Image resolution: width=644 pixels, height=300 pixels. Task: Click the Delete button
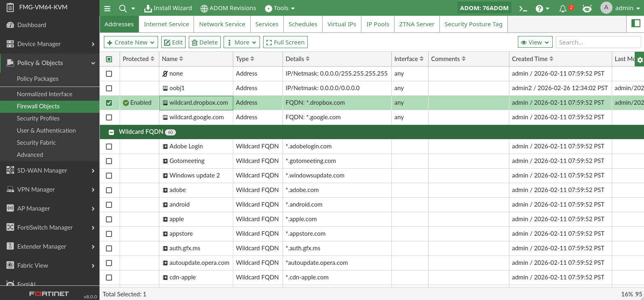[x=205, y=42]
